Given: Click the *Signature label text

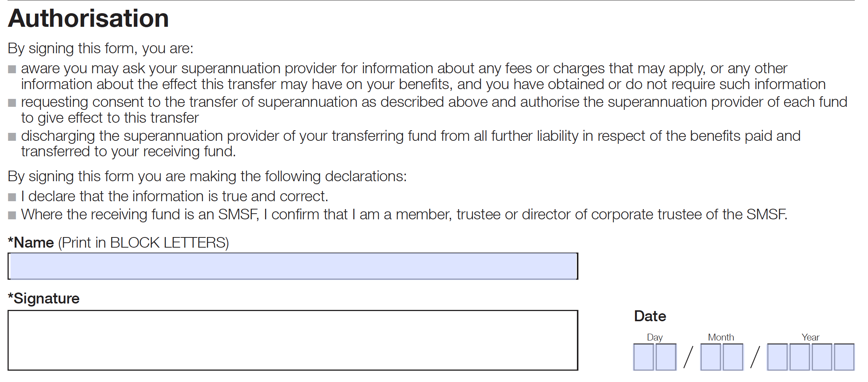Looking at the screenshot, I should click(x=44, y=299).
